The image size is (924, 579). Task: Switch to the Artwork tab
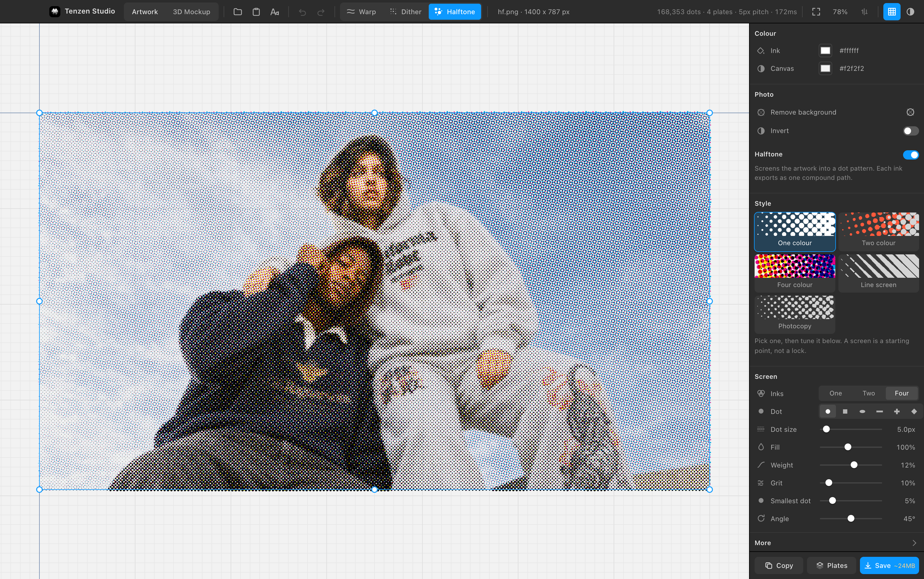[x=145, y=12]
